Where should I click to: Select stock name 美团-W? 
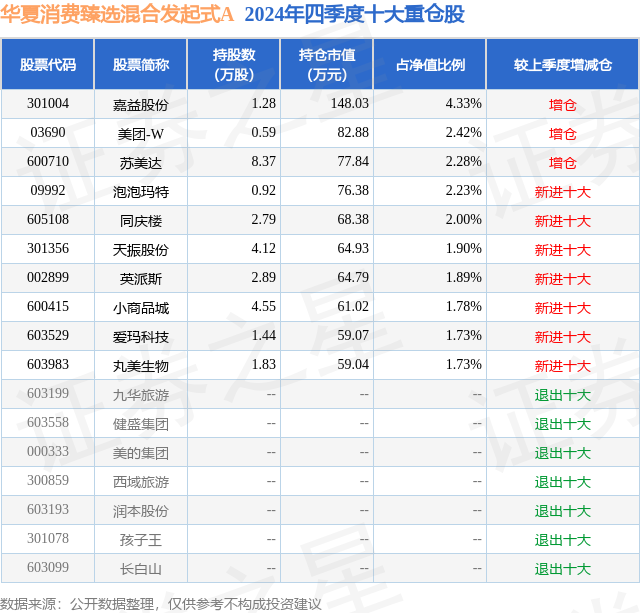click(141, 134)
